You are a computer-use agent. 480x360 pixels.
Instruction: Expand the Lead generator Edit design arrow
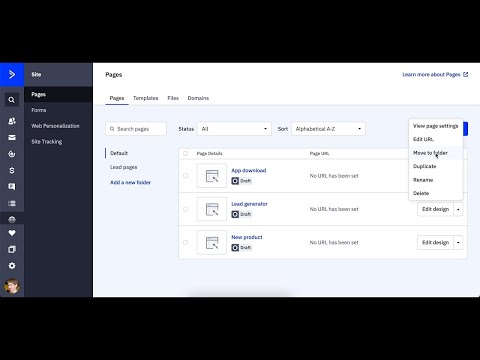[458, 209]
